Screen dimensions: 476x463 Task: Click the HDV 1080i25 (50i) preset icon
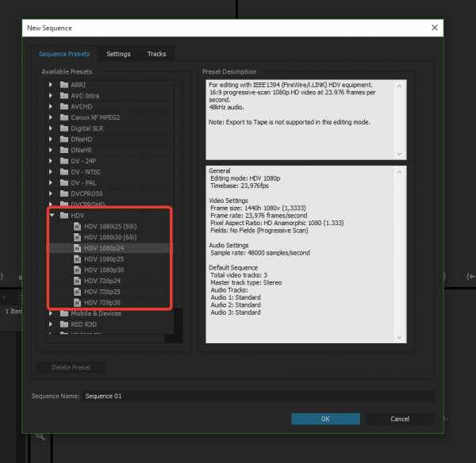[x=77, y=226]
